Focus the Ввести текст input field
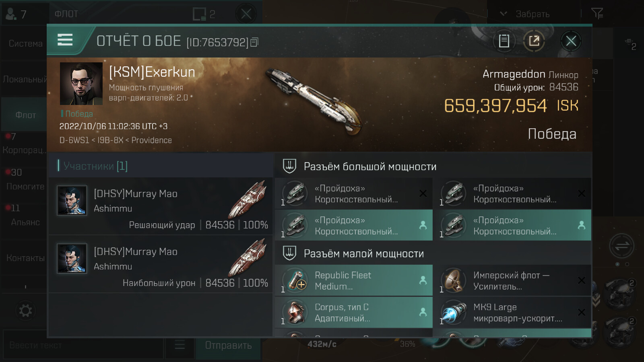This screenshot has width=644, height=362. click(x=84, y=345)
